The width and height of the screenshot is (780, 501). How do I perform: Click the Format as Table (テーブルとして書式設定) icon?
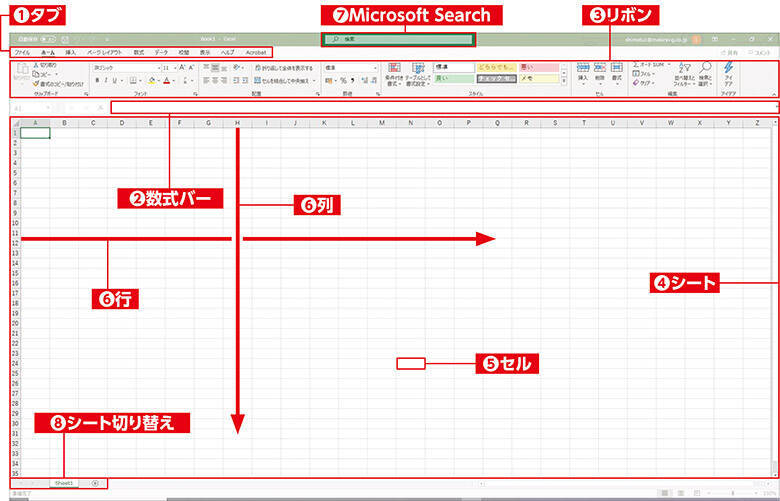coord(418,68)
